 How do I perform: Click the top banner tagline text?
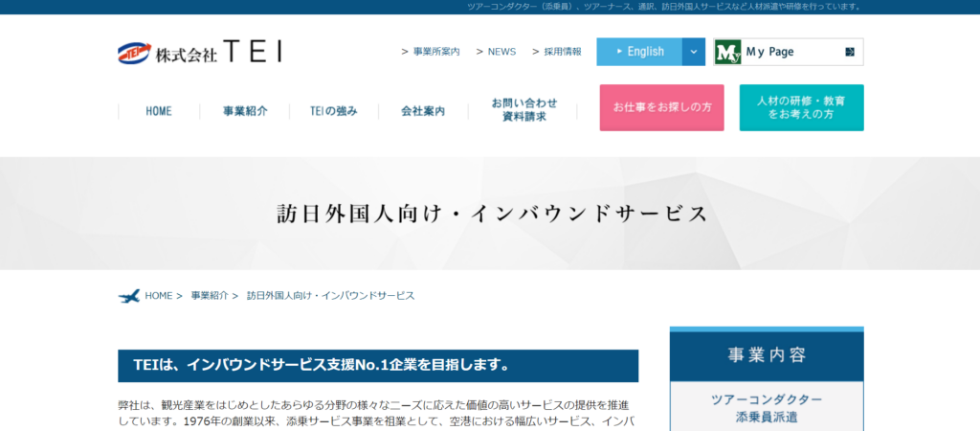[665, 7]
